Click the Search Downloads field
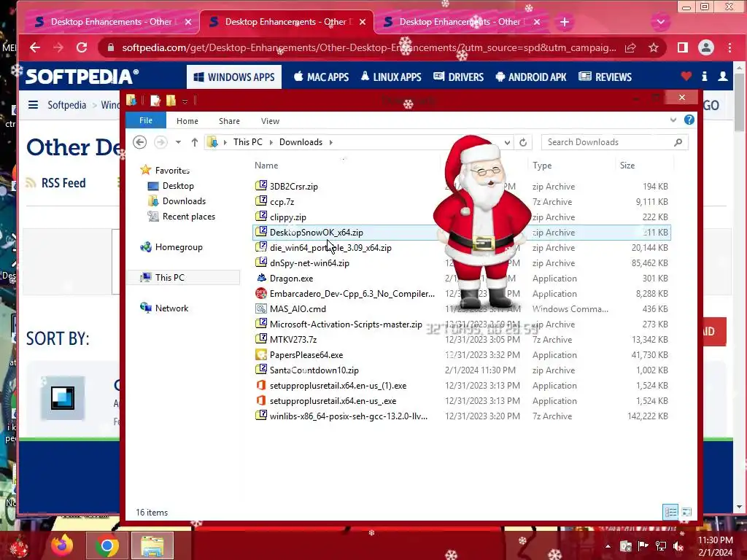Viewport: 747px width, 560px height. tap(614, 142)
